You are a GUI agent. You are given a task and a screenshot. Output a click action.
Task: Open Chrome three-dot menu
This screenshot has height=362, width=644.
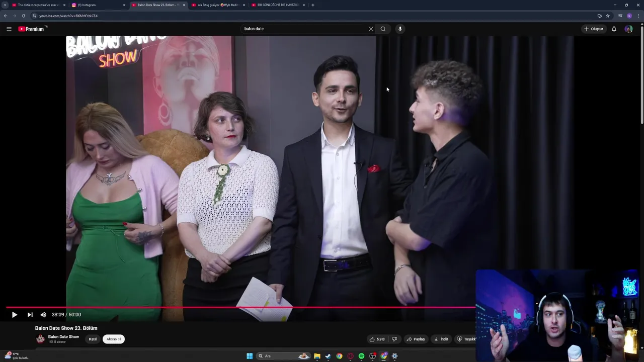point(638,16)
